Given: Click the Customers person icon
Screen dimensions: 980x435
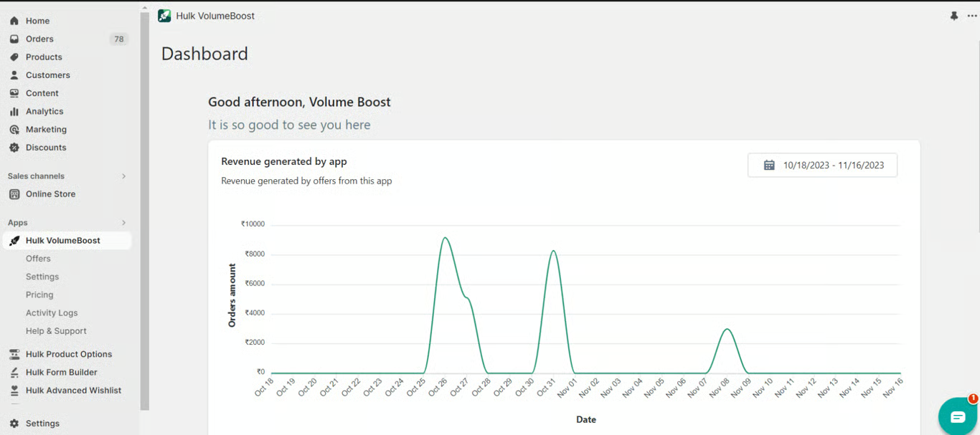Looking at the screenshot, I should click(14, 75).
